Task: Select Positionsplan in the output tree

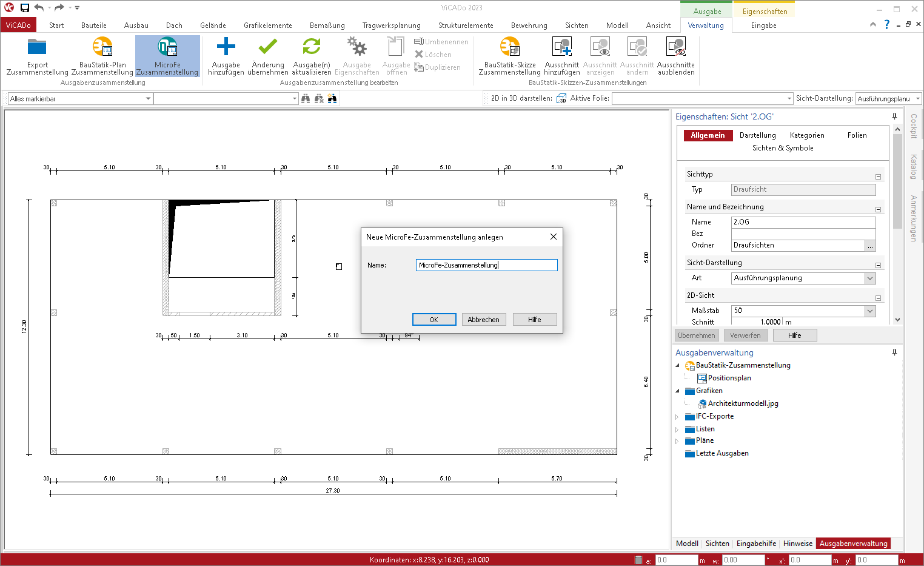Action: (729, 378)
